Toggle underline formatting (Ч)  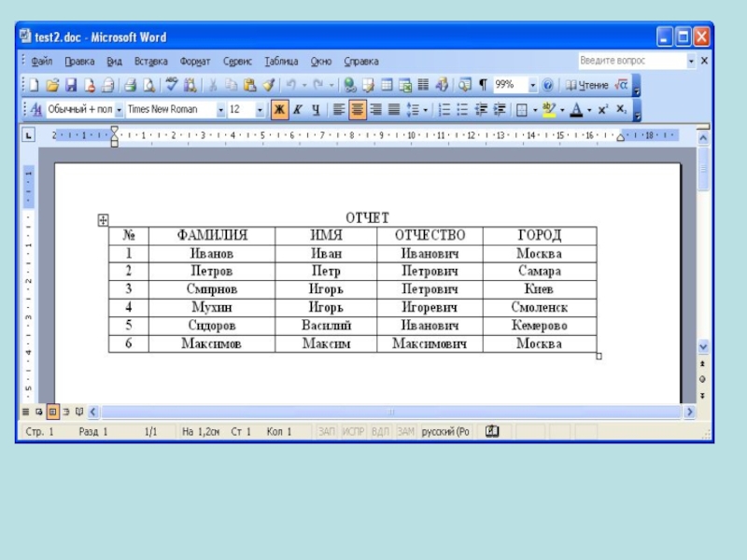[316, 110]
